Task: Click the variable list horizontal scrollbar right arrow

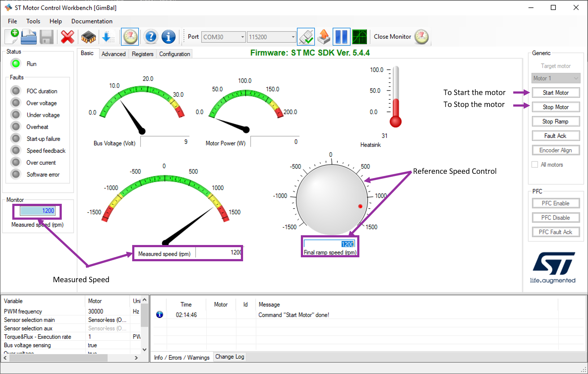Action: coord(136,358)
